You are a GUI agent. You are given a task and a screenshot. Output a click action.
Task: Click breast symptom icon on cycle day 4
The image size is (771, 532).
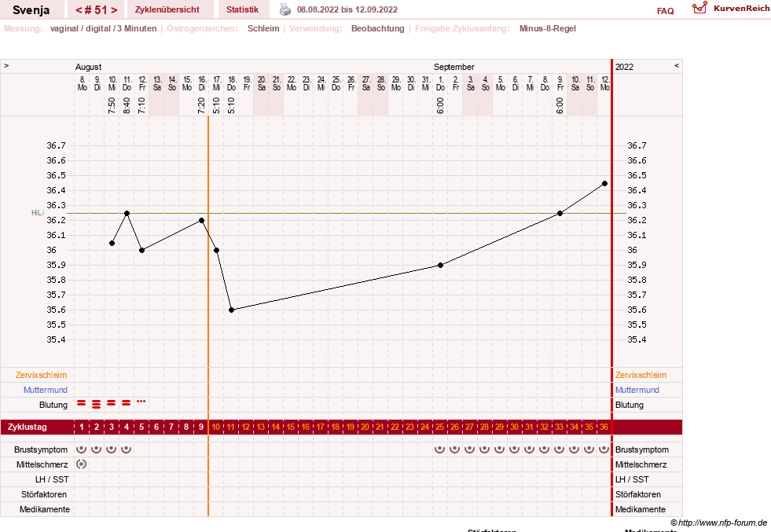pos(127,449)
